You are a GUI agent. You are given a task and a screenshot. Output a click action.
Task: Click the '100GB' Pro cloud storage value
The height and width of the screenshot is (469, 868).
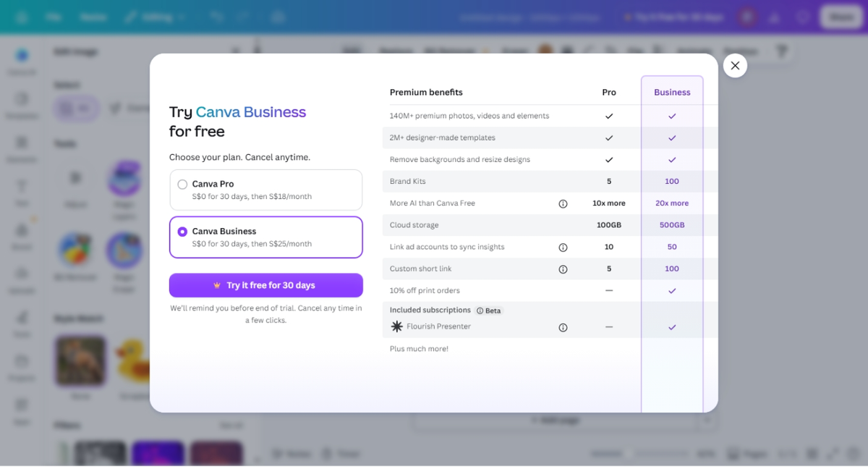click(609, 225)
